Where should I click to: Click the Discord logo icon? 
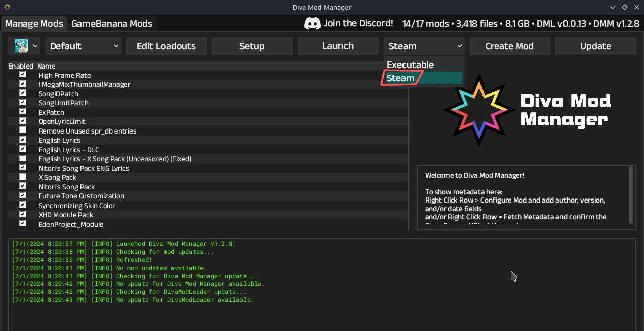point(312,23)
